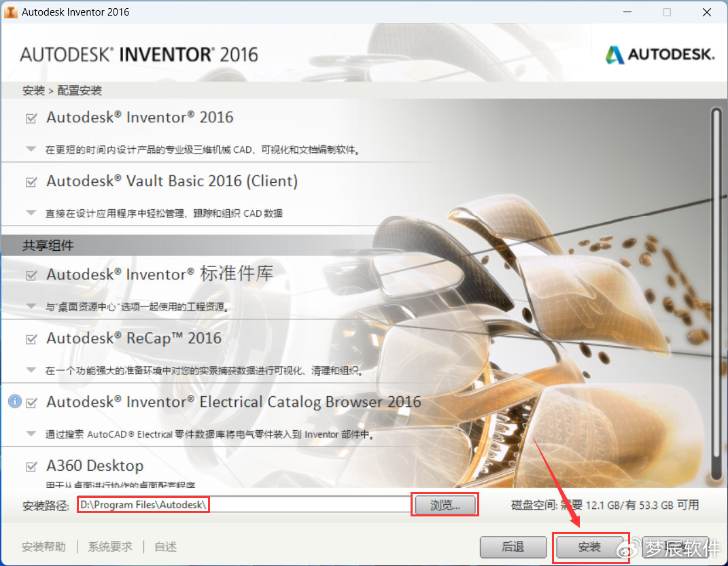Expand the ReCap 2016 options arrow
Image resolution: width=728 pixels, height=566 pixels.
(31, 370)
